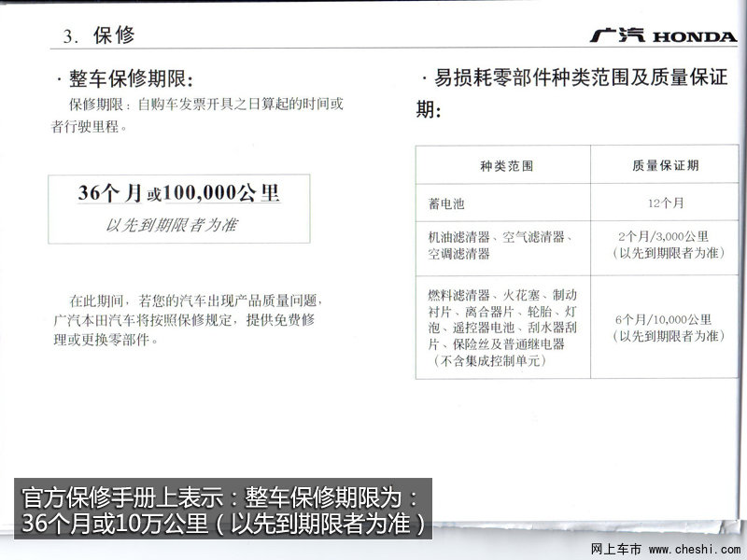The height and width of the screenshot is (560, 747).
Task: Click the '种类范围' table header
Action: click(506, 166)
